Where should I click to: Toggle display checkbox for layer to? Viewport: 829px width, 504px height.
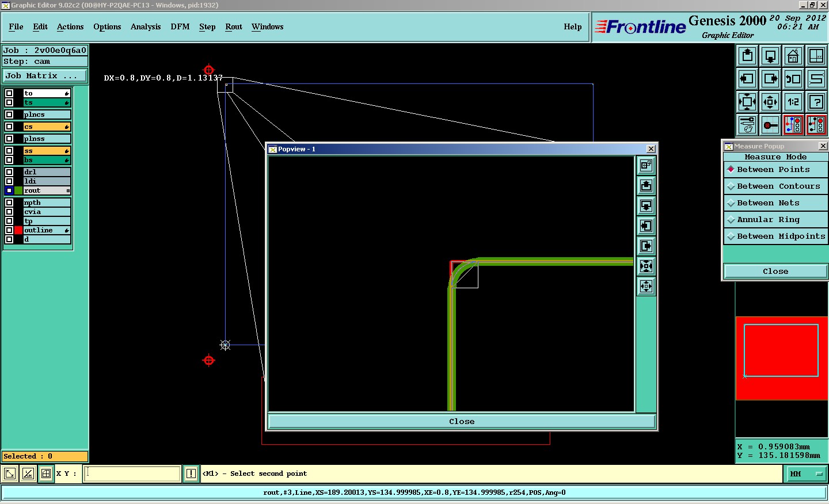tap(9, 93)
